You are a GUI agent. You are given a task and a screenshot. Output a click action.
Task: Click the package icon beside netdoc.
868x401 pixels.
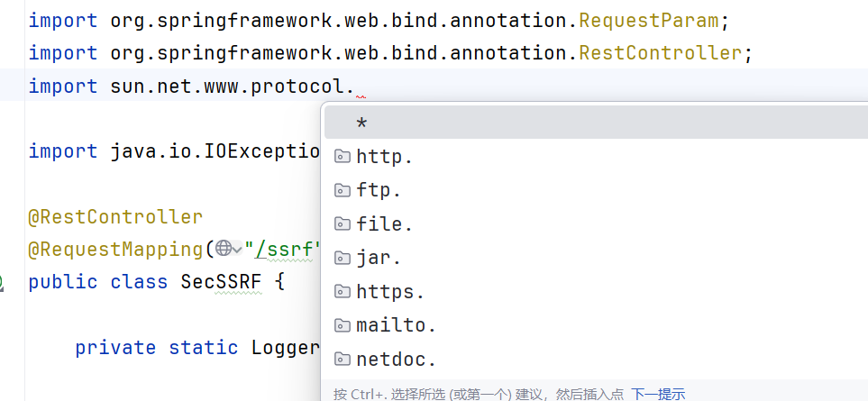click(x=342, y=360)
